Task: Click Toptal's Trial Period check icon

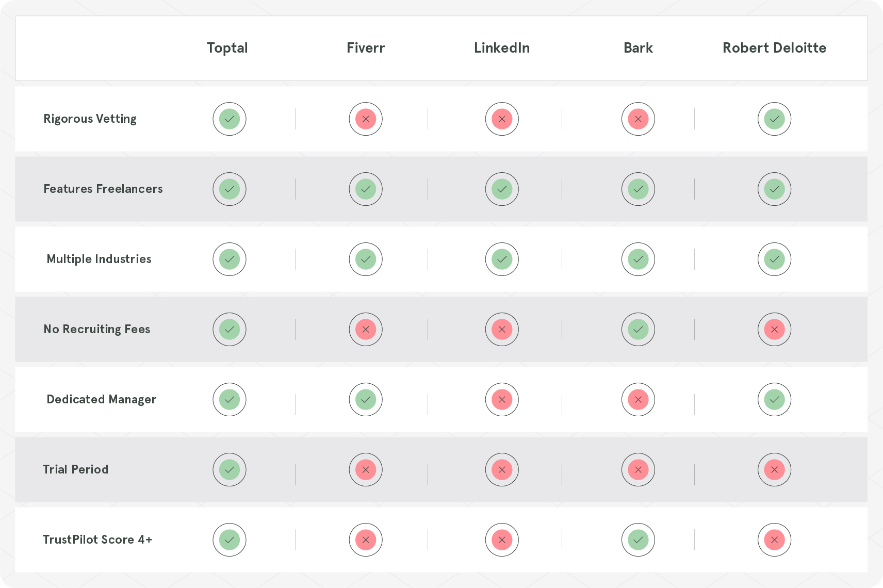Action: click(230, 470)
